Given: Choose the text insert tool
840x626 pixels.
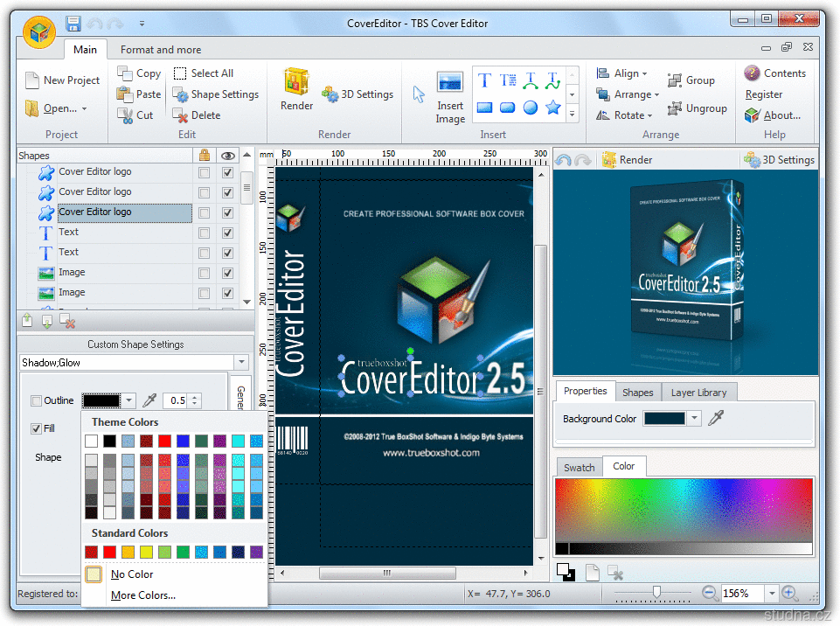Looking at the screenshot, I should tap(484, 80).
